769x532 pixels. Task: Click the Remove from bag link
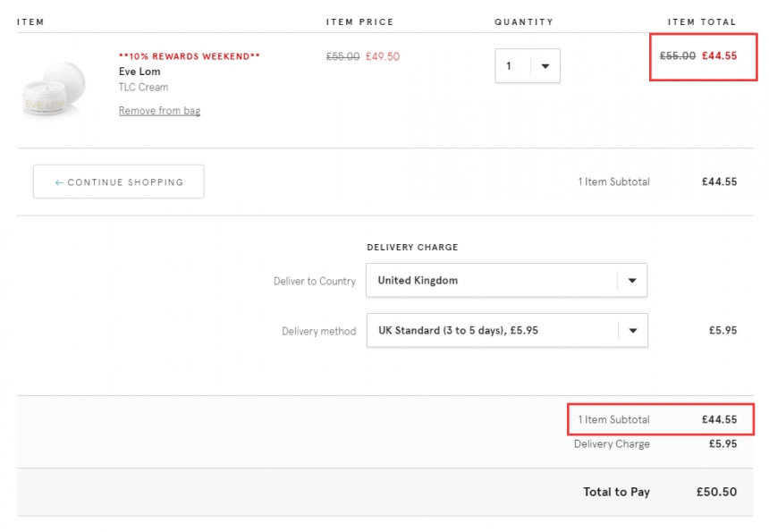click(x=159, y=111)
